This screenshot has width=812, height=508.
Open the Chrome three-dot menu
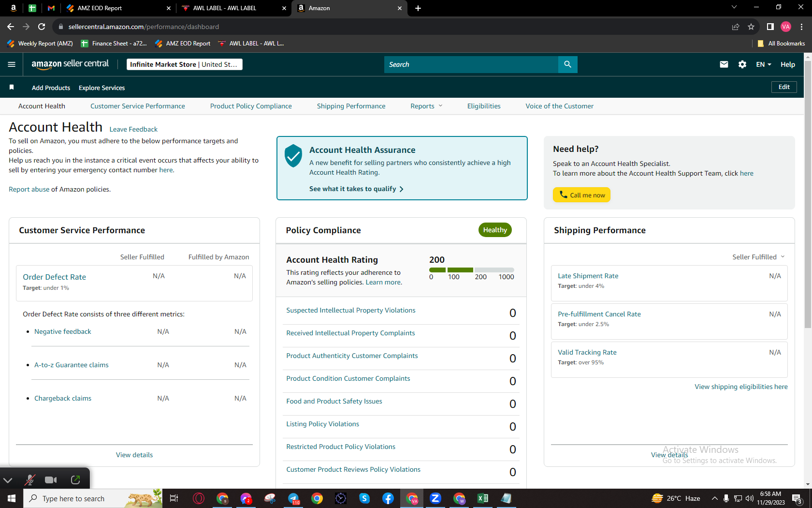801,27
